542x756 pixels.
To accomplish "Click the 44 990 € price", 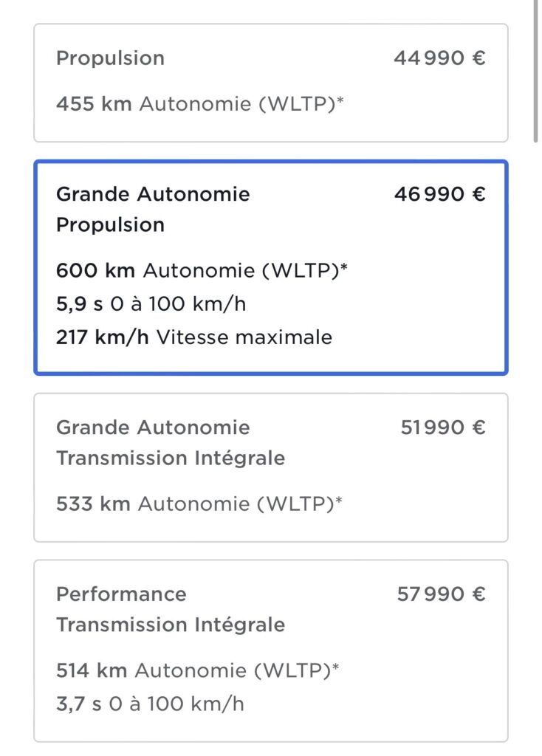I will click(439, 58).
